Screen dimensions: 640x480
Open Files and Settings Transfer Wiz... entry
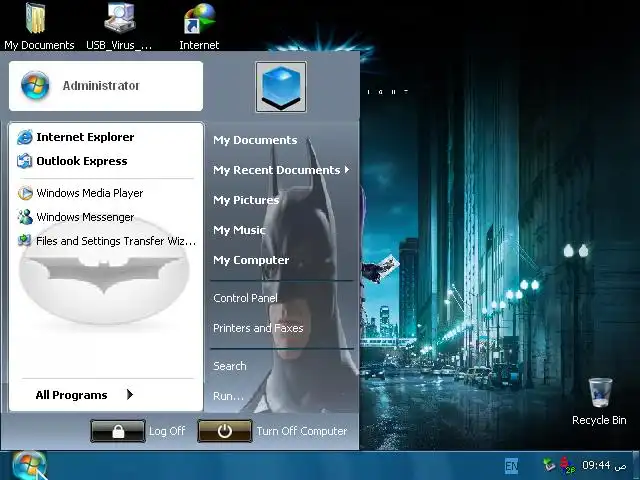106,241
